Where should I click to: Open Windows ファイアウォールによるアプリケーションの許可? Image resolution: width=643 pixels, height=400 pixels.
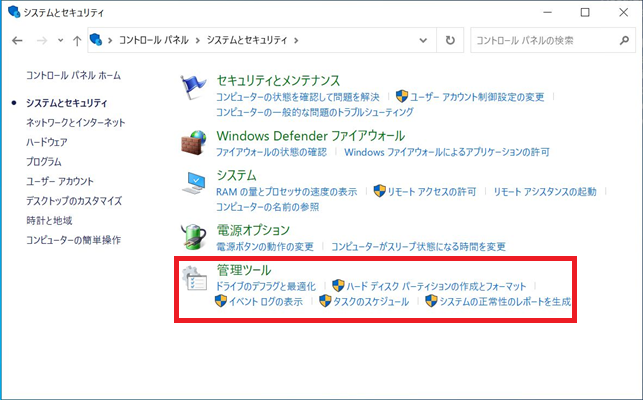pyautogui.click(x=447, y=152)
